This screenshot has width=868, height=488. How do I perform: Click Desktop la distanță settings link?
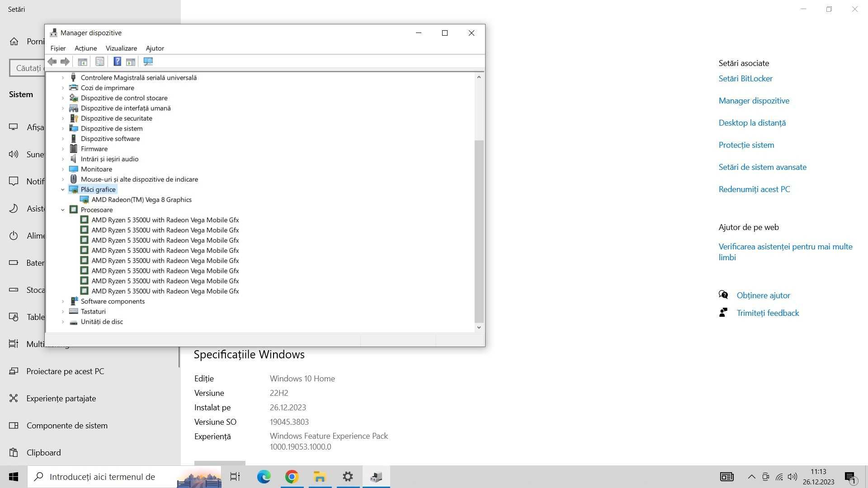pyautogui.click(x=752, y=122)
